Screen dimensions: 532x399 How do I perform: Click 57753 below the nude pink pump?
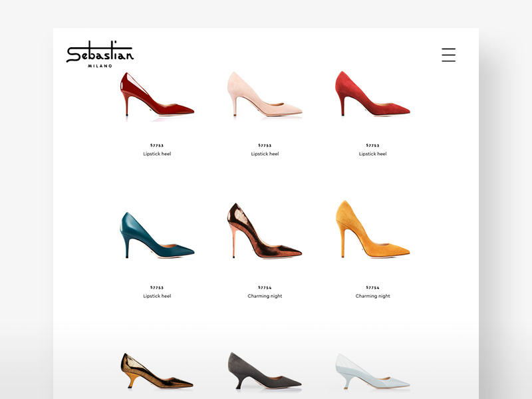coord(264,145)
